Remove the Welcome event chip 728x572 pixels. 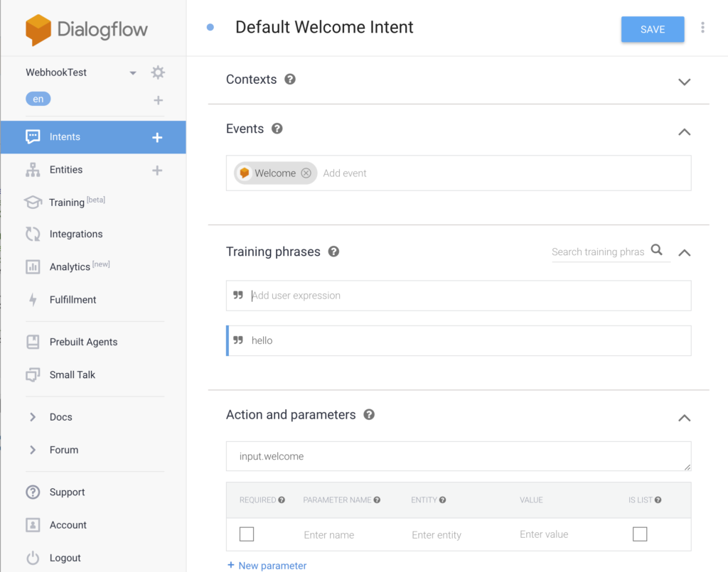pyautogui.click(x=306, y=173)
